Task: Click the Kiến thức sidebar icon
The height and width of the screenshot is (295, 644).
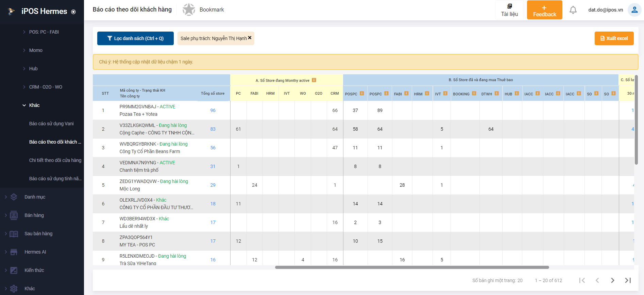Action: (14, 270)
